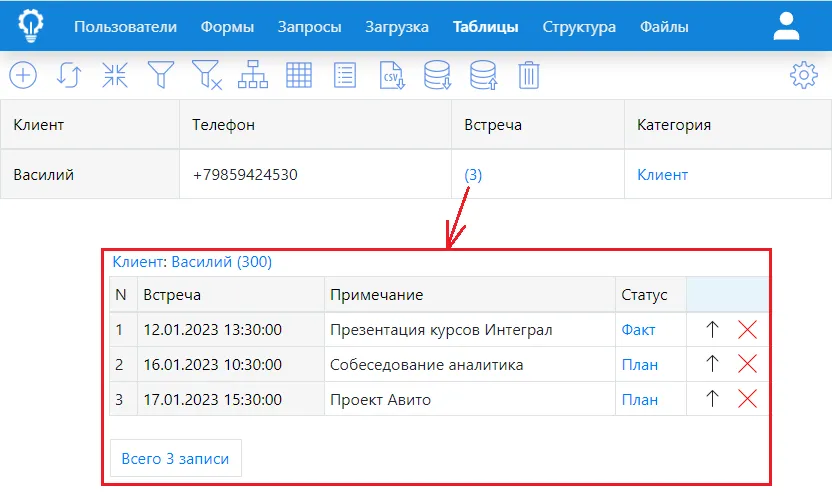832x501 pixels.
Task: Clear filter with funnel-X icon
Action: pyautogui.click(x=207, y=75)
